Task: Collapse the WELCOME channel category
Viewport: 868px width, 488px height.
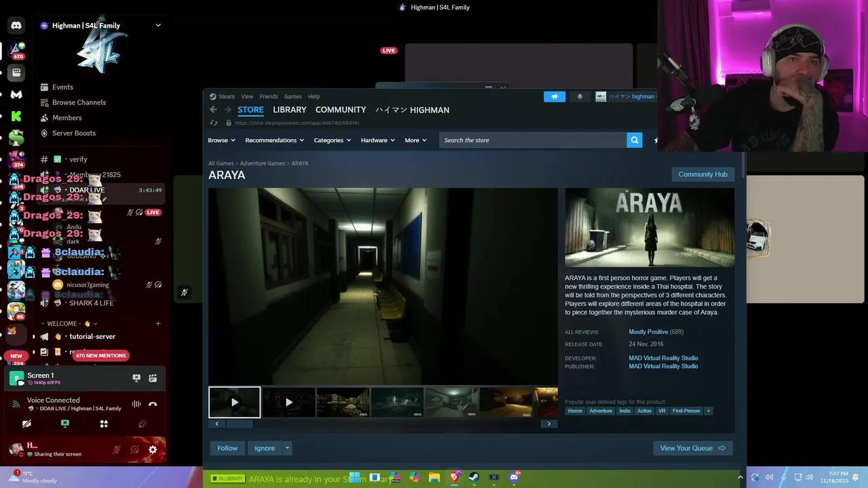Action: click(x=71, y=323)
